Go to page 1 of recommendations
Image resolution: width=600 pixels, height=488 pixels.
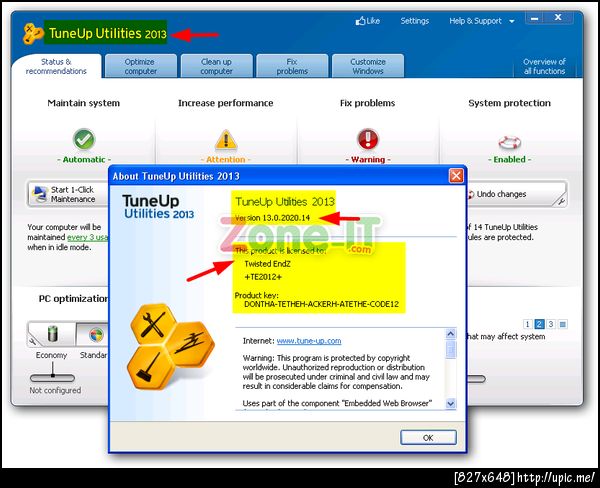click(527, 324)
